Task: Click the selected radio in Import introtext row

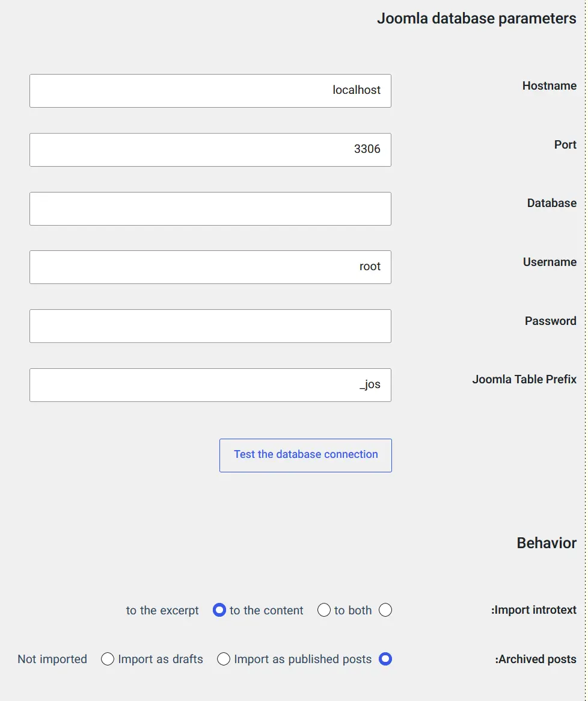Action: [x=219, y=610]
